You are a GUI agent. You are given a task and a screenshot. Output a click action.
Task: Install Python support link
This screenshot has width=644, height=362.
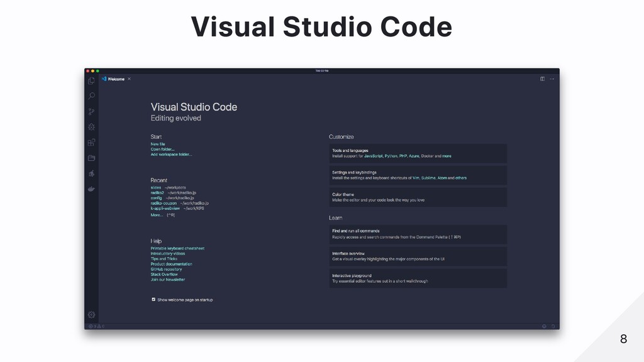(391, 156)
